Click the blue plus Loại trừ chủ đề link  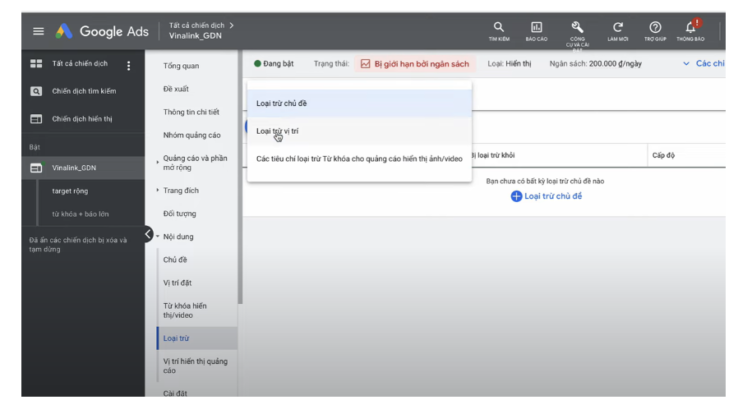click(546, 196)
